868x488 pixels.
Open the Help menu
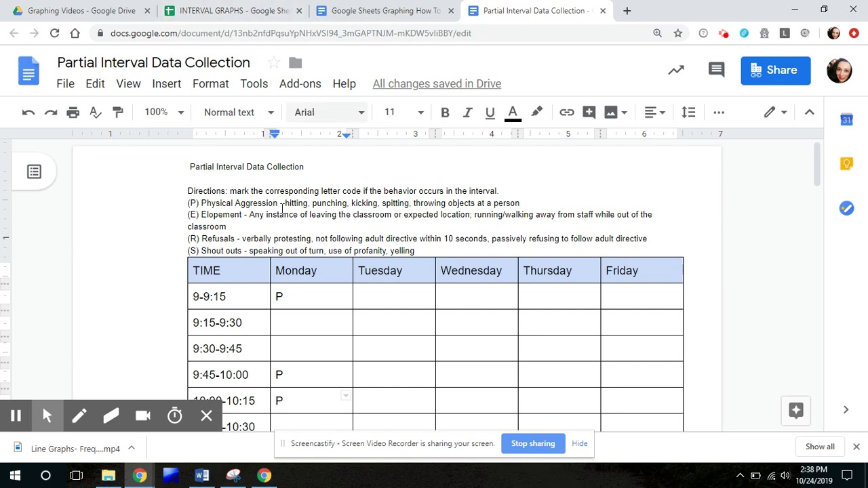[344, 83]
